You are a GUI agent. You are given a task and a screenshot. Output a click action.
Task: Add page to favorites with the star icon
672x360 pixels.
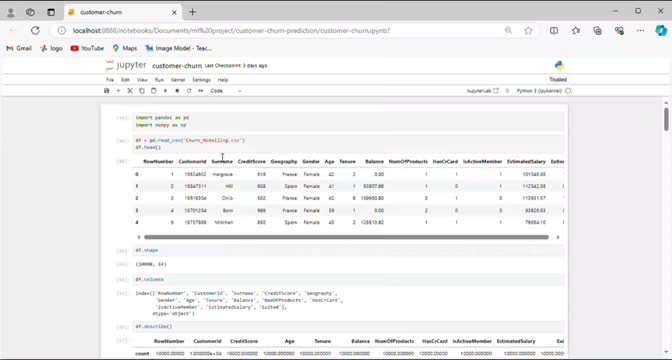(x=528, y=30)
